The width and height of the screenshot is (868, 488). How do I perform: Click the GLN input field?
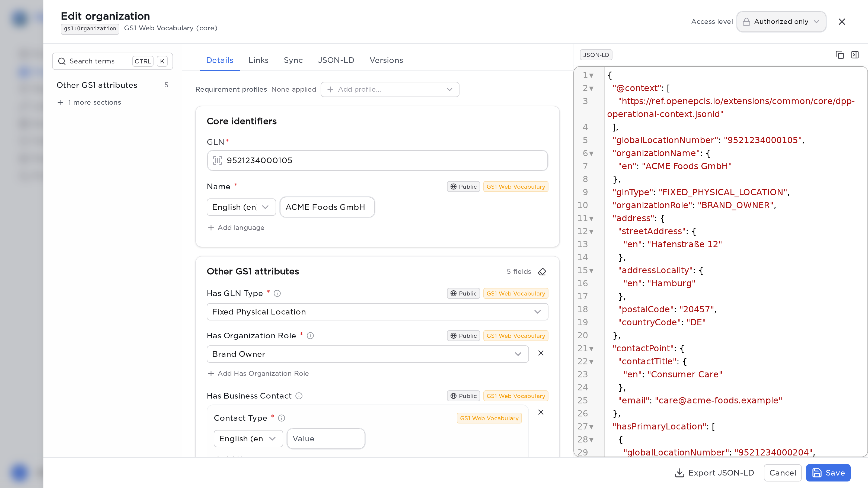(377, 161)
